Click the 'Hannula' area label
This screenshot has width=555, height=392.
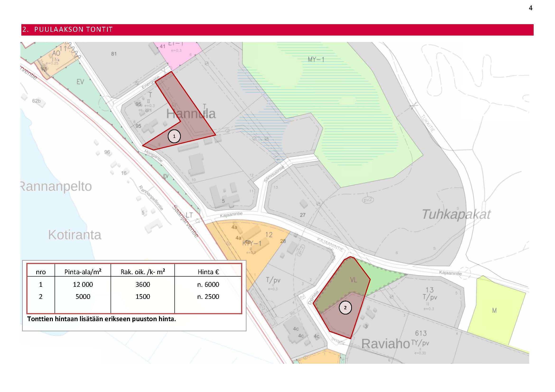[x=191, y=114]
